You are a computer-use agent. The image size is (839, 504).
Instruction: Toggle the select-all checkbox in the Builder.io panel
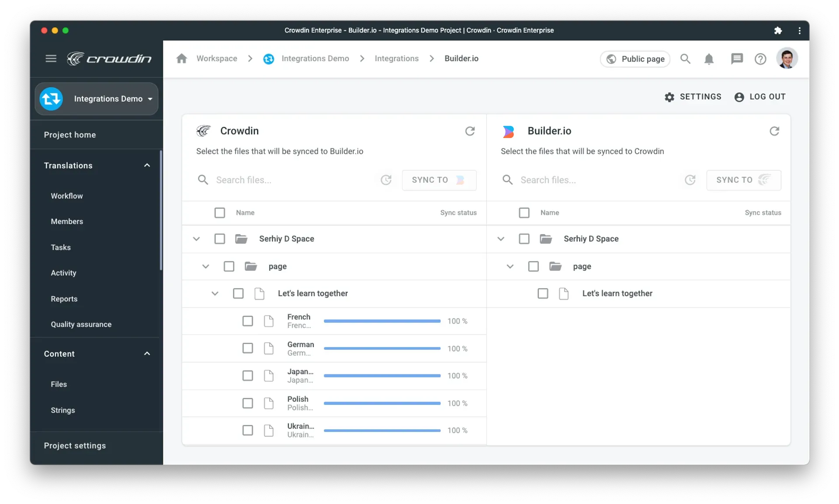pos(524,213)
